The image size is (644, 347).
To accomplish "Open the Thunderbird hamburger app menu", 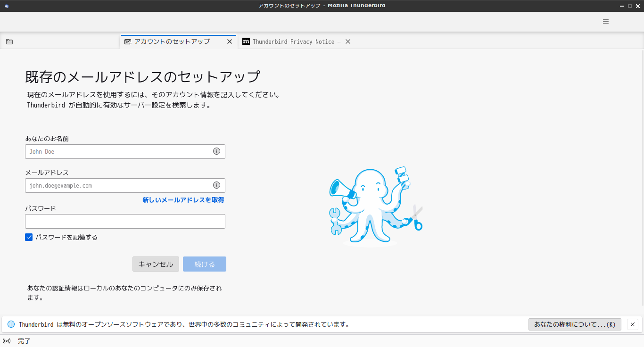I will 606,21.
